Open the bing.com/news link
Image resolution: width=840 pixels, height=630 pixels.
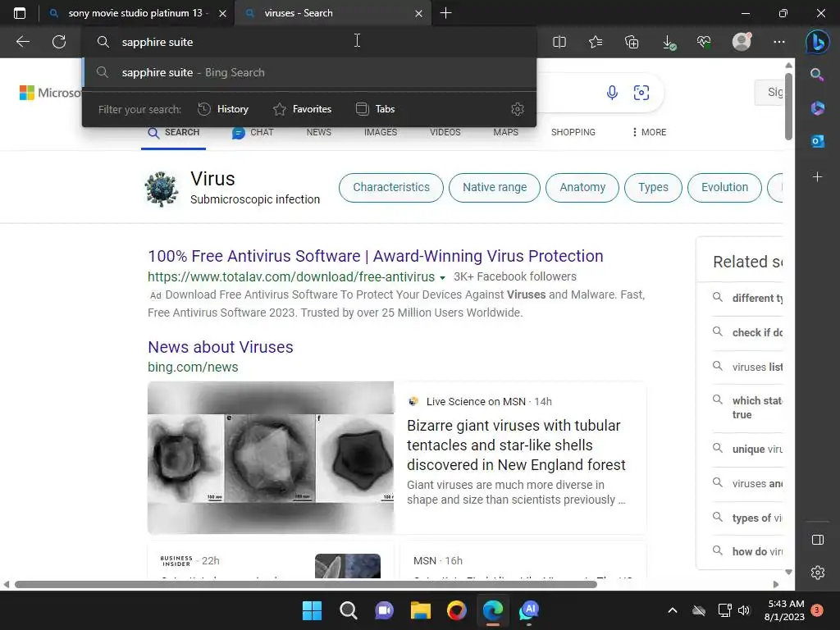[193, 367]
